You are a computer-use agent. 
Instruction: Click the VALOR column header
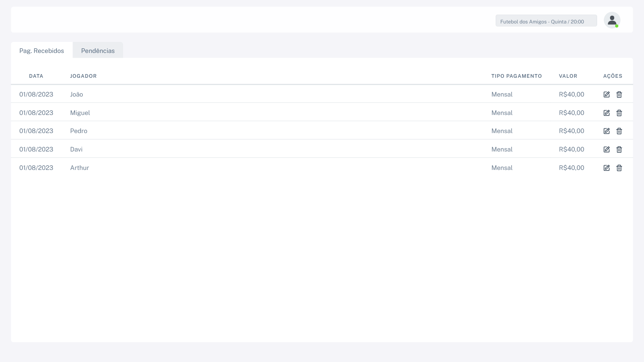click(568, 76)
